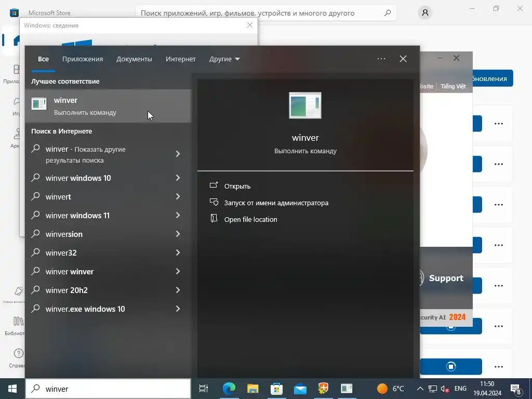
Task: Open weather widget showing 6°C
Action: coord(391,389)
